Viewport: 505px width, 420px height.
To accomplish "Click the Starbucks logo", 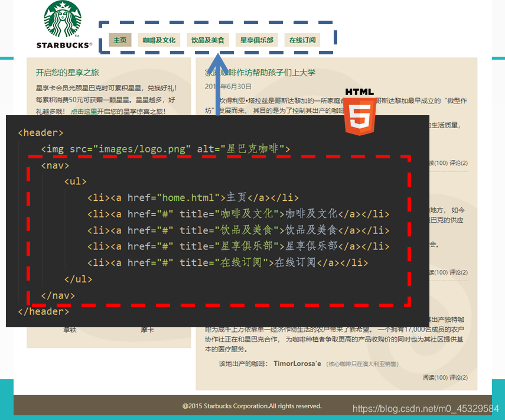I will (x=63, y=25).
